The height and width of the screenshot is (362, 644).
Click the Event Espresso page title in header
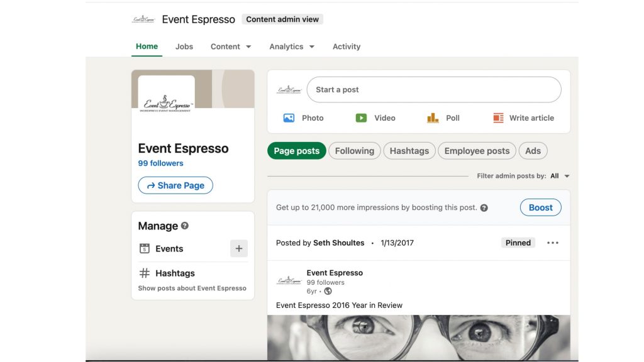pyautogui.click(x=198, y=19)
